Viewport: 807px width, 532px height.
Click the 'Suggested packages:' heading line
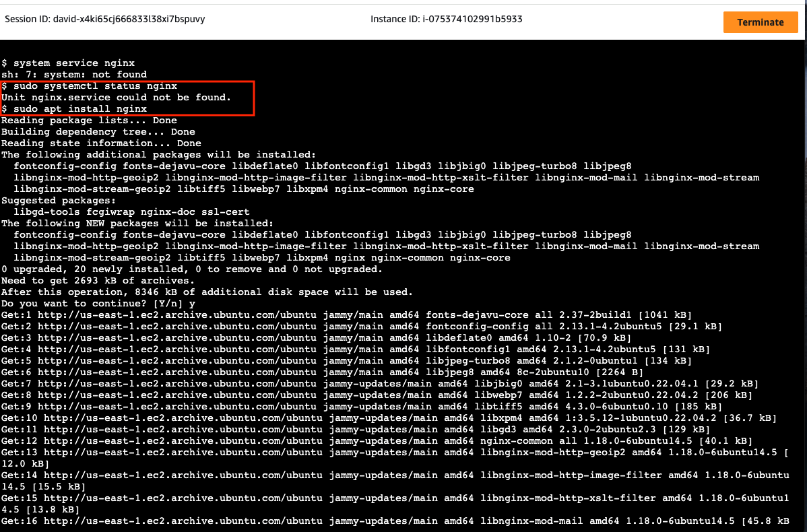click(59, 201)
